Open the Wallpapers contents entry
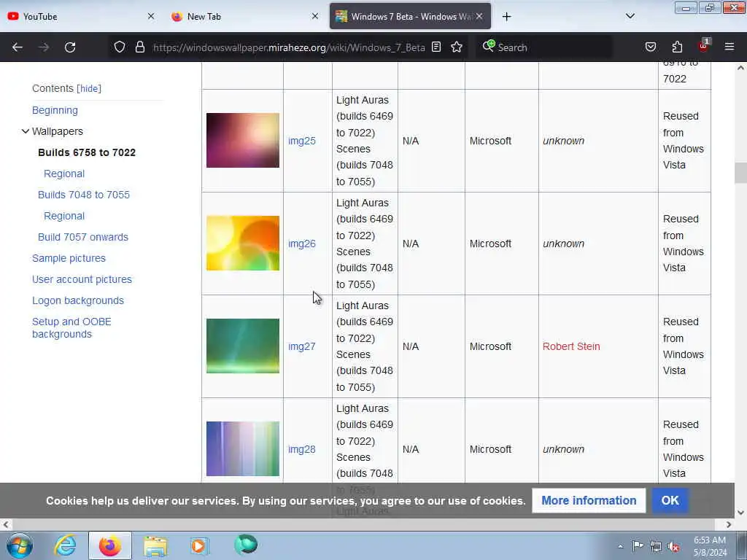Image resolution: width=747 pixels, height=560 pixels. 58,131
